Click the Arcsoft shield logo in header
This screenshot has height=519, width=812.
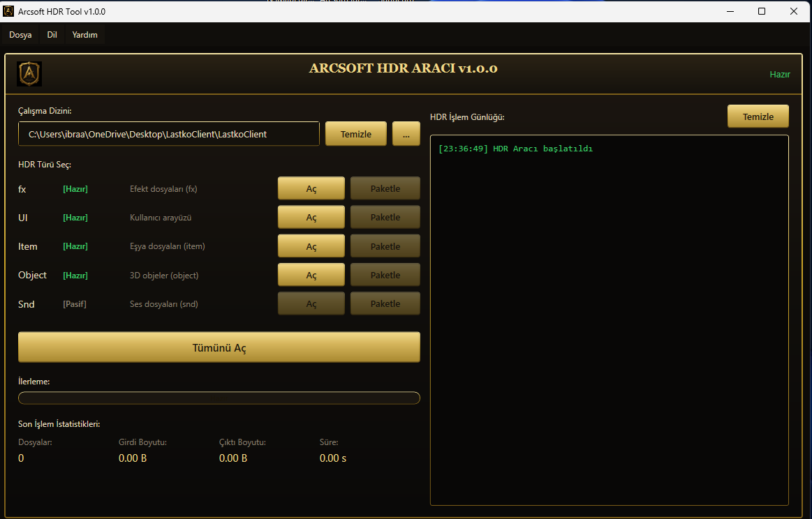[29, 74]
